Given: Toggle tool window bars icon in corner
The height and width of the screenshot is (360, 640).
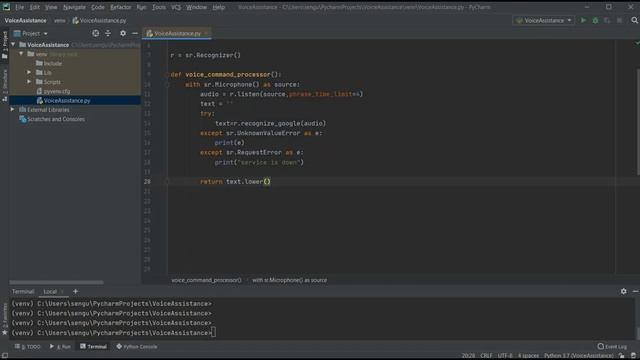Looking at the screenshot, I should click(5, 356).
